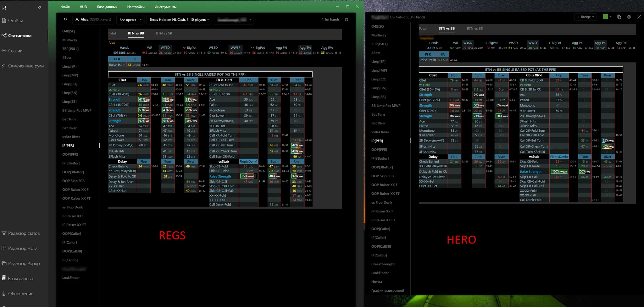Open the База данных menu

107,7
